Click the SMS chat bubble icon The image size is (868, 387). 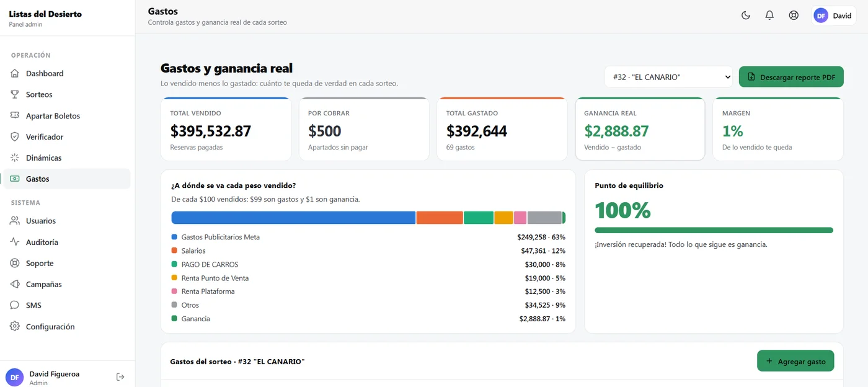(x=15, y=305)
